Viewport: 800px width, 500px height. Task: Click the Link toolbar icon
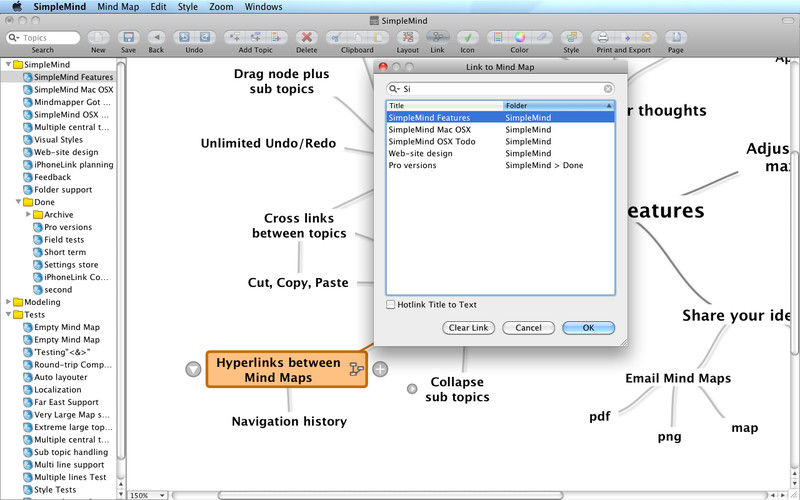tap(437, 37)
